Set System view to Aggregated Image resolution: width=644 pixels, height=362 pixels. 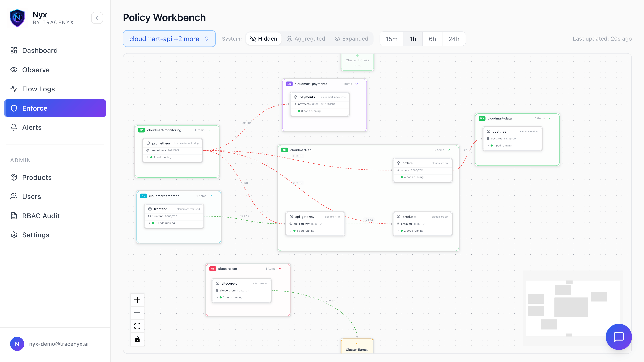[306, 39]
